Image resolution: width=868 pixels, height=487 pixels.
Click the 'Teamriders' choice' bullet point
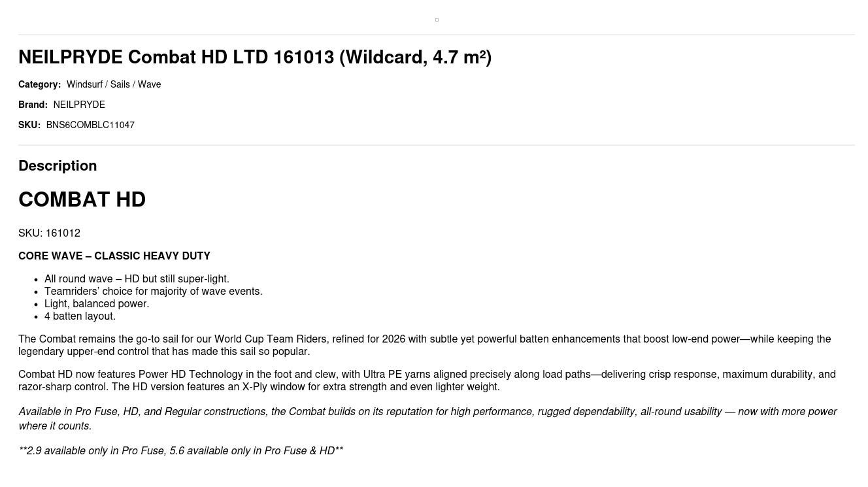tap(153, 292)
